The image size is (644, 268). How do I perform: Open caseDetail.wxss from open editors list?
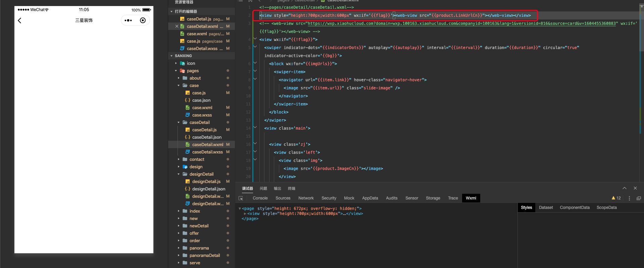[201, 48]
